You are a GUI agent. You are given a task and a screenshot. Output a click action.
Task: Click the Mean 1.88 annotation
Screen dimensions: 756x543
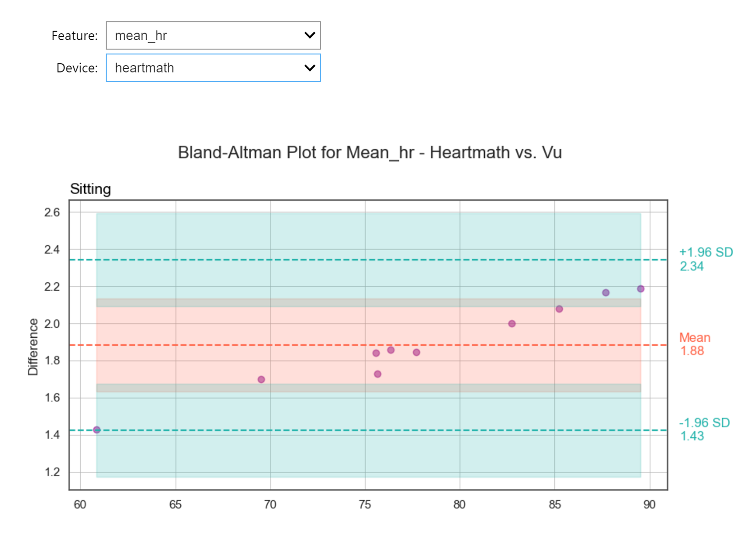694,344
